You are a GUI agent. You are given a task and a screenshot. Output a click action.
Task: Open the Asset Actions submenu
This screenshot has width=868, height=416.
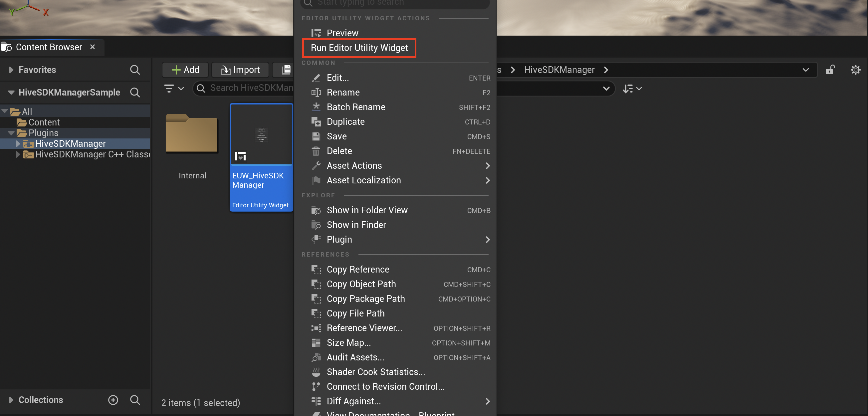tap(354, 165)
